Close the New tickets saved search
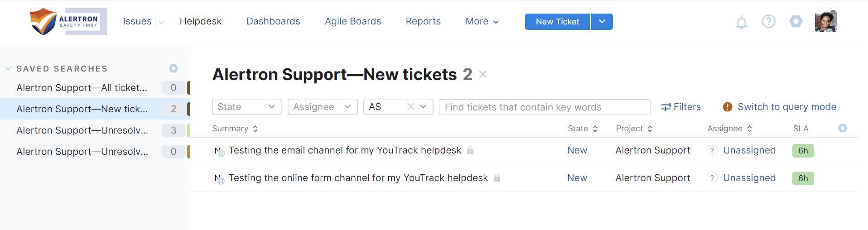 click(483, 74)
